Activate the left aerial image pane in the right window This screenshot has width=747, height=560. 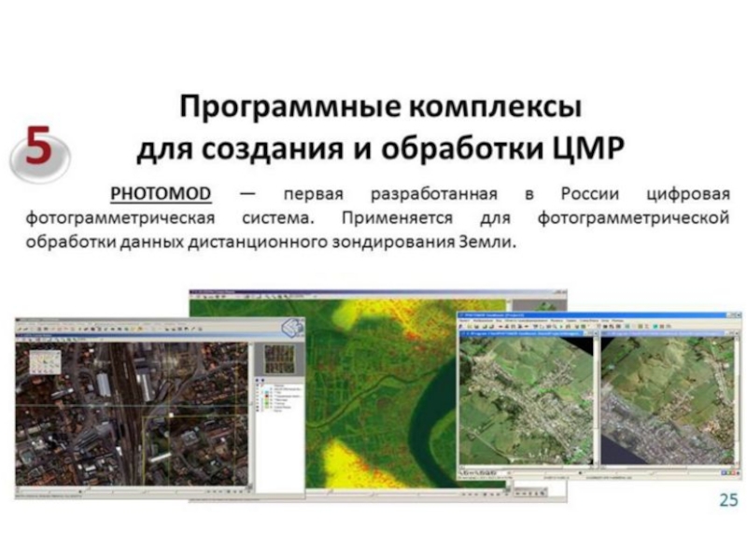point(527,400)
